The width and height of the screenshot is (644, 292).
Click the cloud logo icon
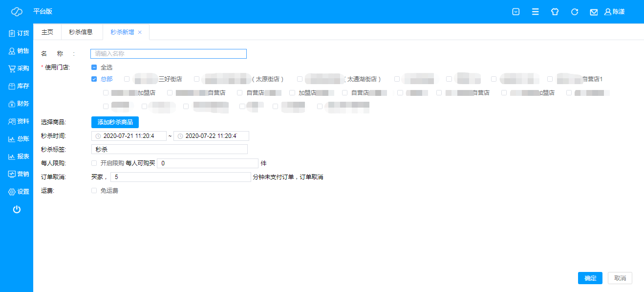pos(17,12)
